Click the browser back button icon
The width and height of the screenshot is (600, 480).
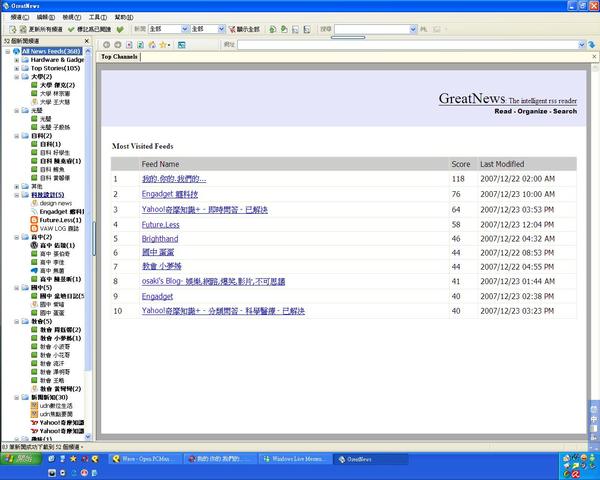pos(106,45)
